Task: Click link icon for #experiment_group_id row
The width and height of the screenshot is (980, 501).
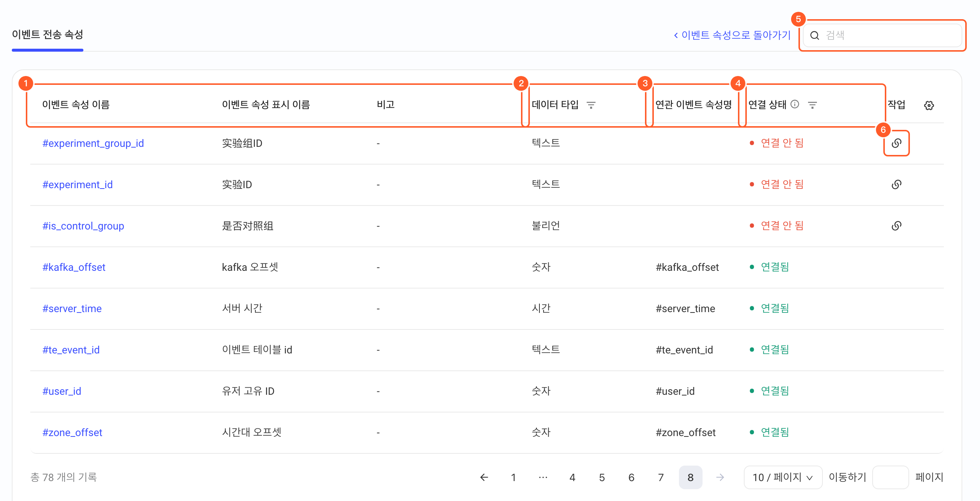Action: click(896, 143)
